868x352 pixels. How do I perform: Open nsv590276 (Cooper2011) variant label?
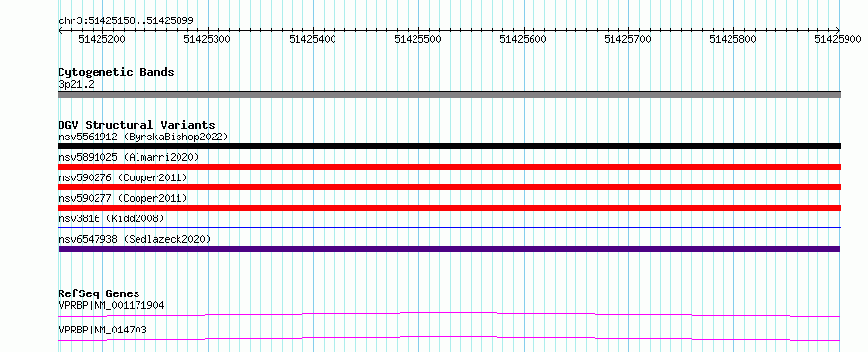coord(123,177)
